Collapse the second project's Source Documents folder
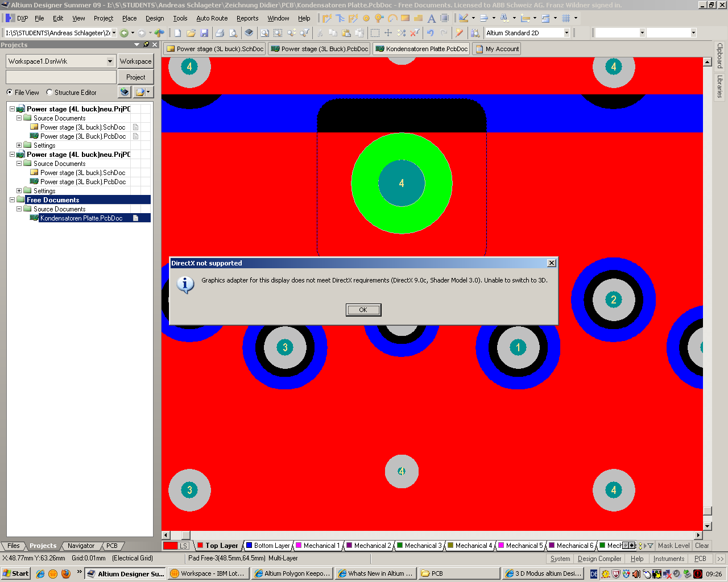This screenshot has width=728, height=582. point(19,163)
